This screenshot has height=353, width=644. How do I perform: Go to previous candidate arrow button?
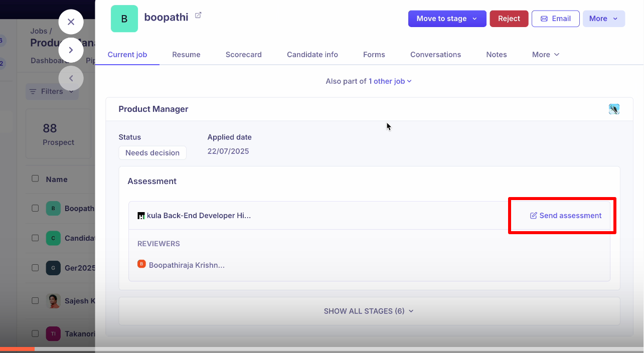71,78
